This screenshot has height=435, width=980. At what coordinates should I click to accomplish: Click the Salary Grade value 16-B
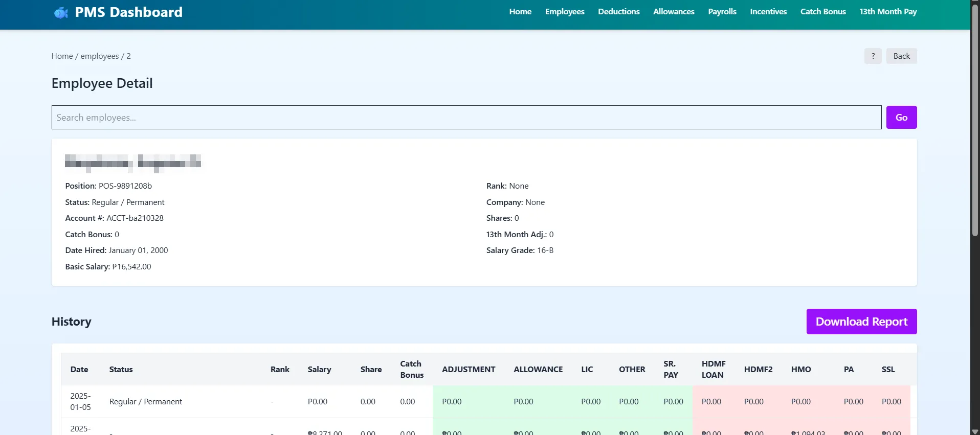(545, 250)
